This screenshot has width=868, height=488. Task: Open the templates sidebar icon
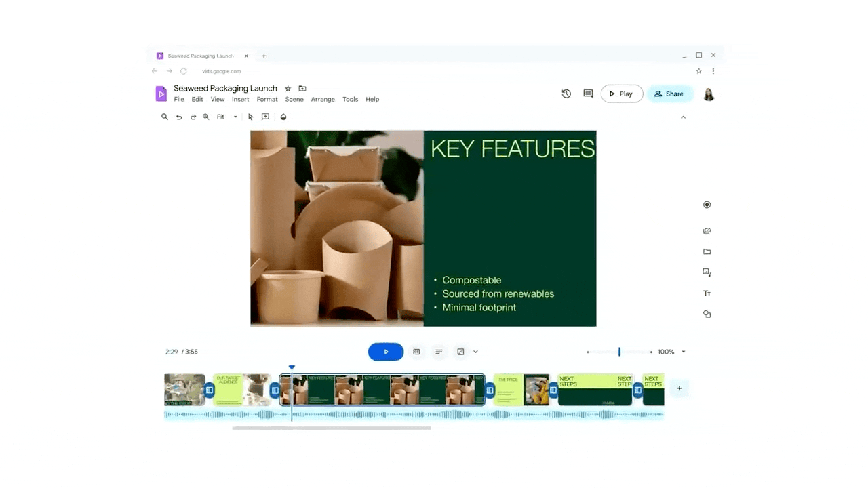pos(707,231)
